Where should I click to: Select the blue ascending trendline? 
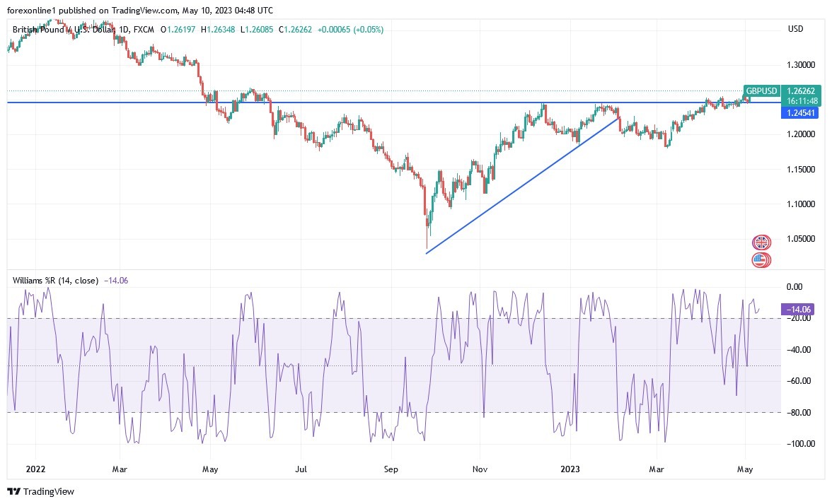tap(523, 186)
